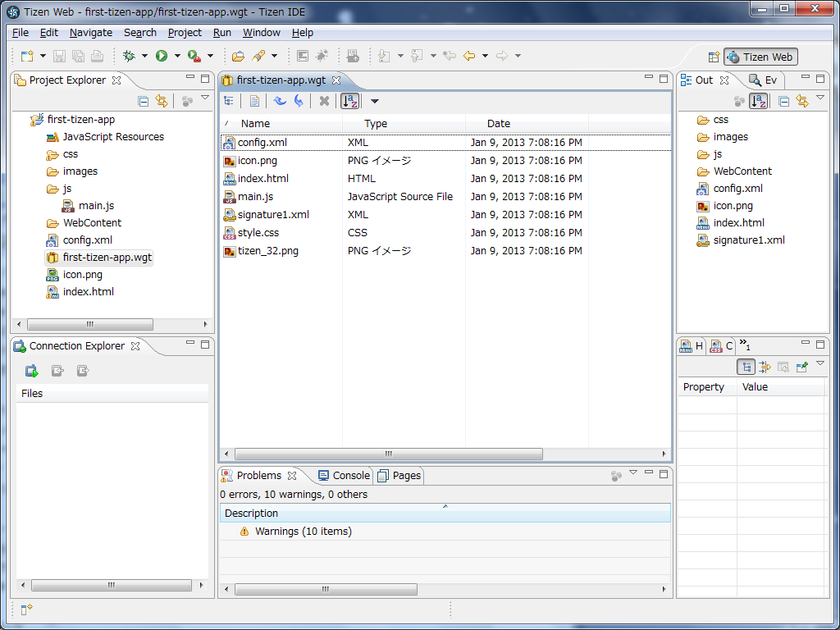
Task: Toggle alphabetical sort in wgt editor toolbar
Action: coord(349,101)
